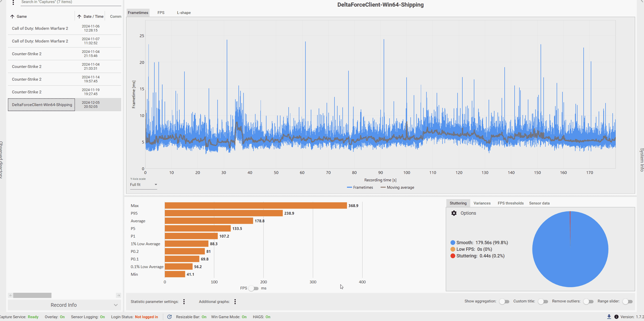Open the Additional graphs three-dot menu
644x321 pixels.
235,302
